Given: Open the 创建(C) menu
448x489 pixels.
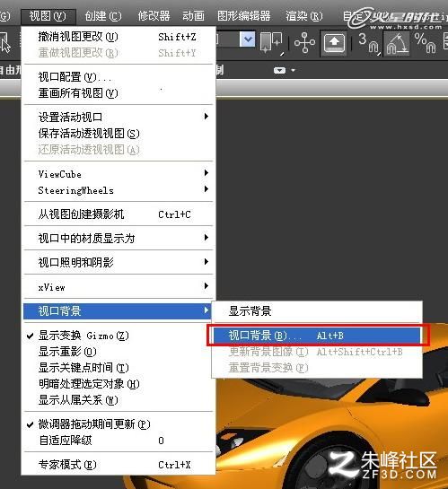Looking at the screenshot, I should click(103, 15).
